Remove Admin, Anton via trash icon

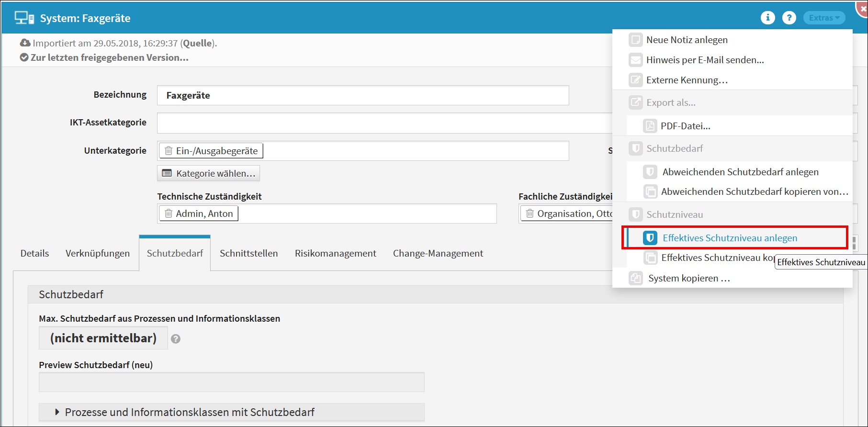pyautogui.click(x=169, y=213)
